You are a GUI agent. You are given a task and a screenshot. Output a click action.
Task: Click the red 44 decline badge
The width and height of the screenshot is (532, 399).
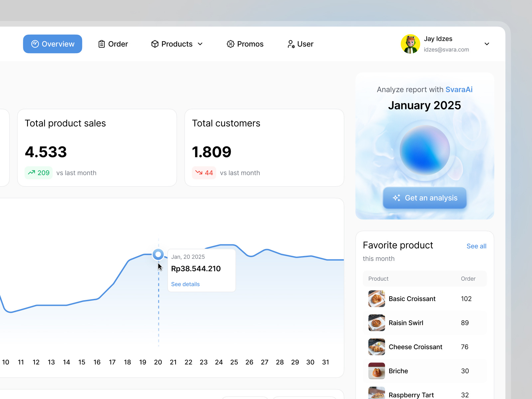[x=204, y=173]
